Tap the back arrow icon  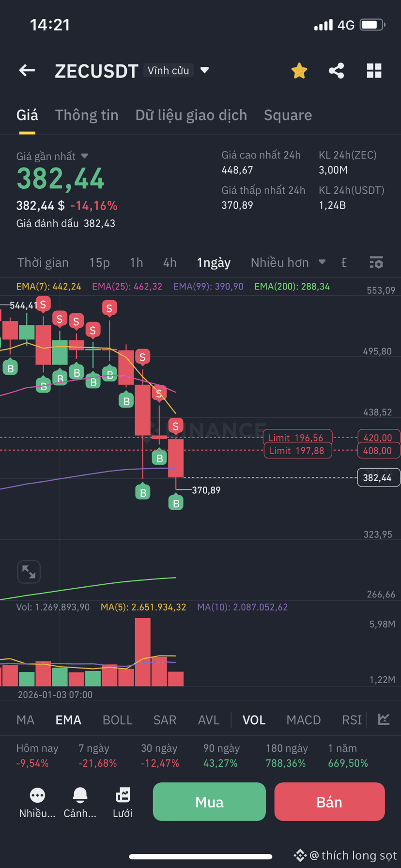[x=27, y=71]
